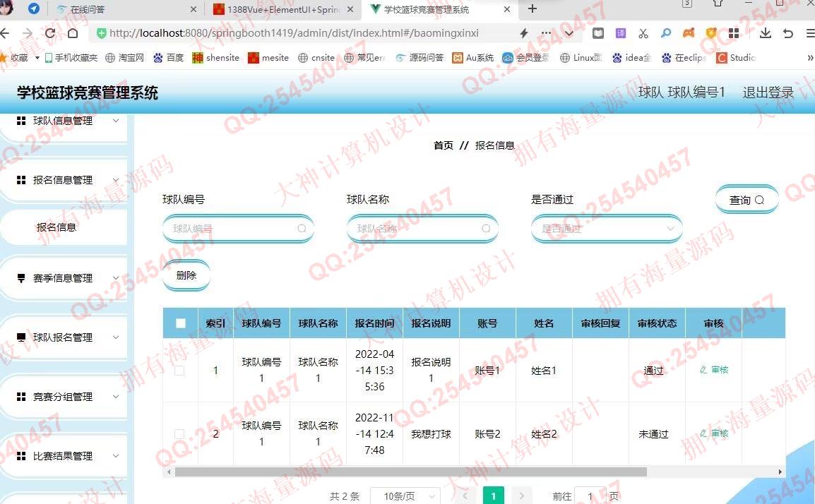The image size is (815, 504).
Task: Click the 球队编号 search input field
Action: pos(238,229)
